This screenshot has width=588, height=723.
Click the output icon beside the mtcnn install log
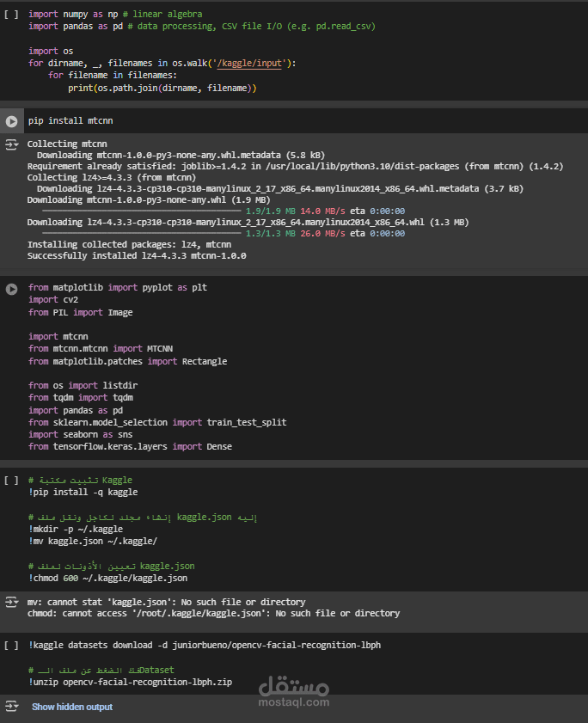click(11, 144)
